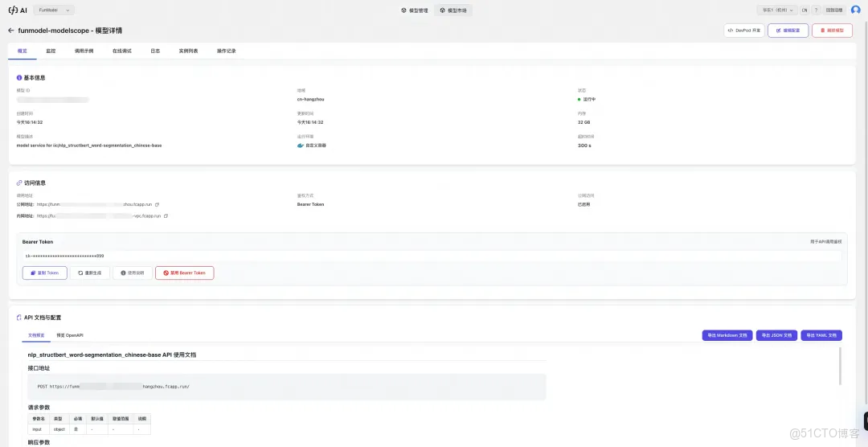Viewport: 868px width, 447px height.
Task: Open the 在线调试 tab
Action: (x=122, y=51)
